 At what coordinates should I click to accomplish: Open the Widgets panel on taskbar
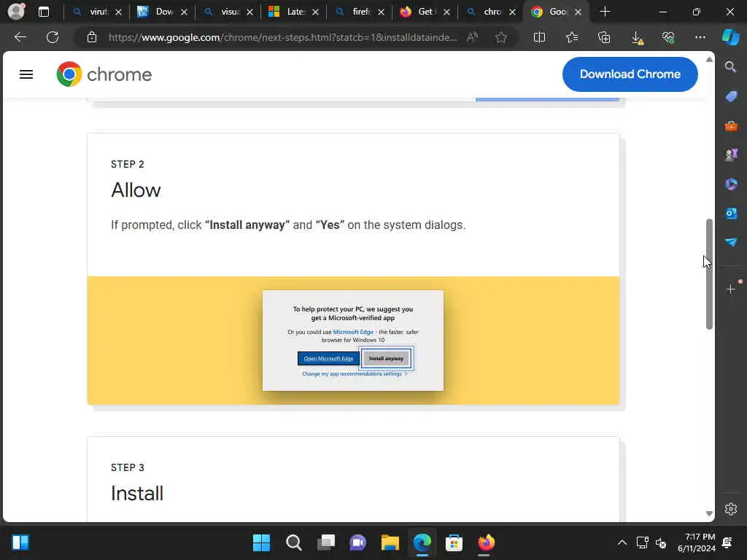point(20,542)
